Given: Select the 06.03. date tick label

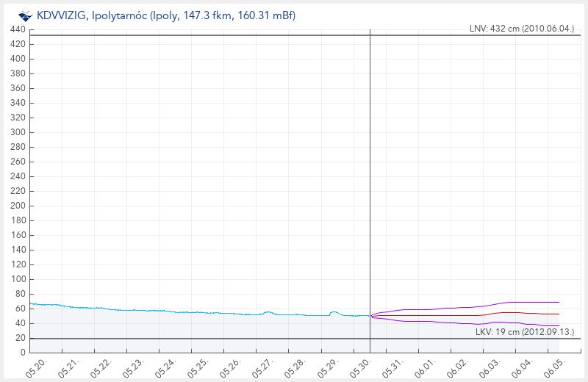Looking at the screenshot, I should pyautogui.click(x=490, y=368).
